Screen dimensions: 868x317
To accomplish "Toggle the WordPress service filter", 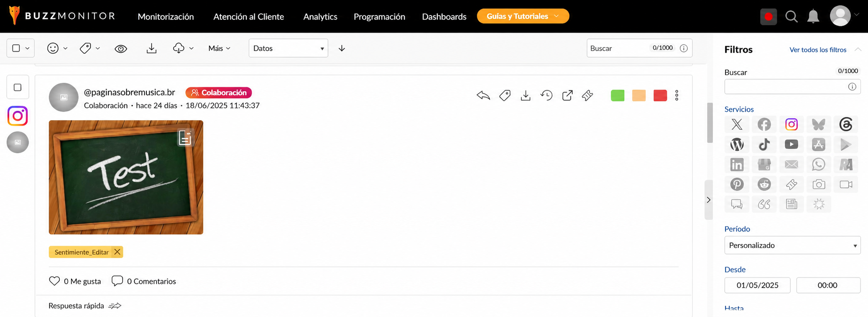I will (737, 144).
